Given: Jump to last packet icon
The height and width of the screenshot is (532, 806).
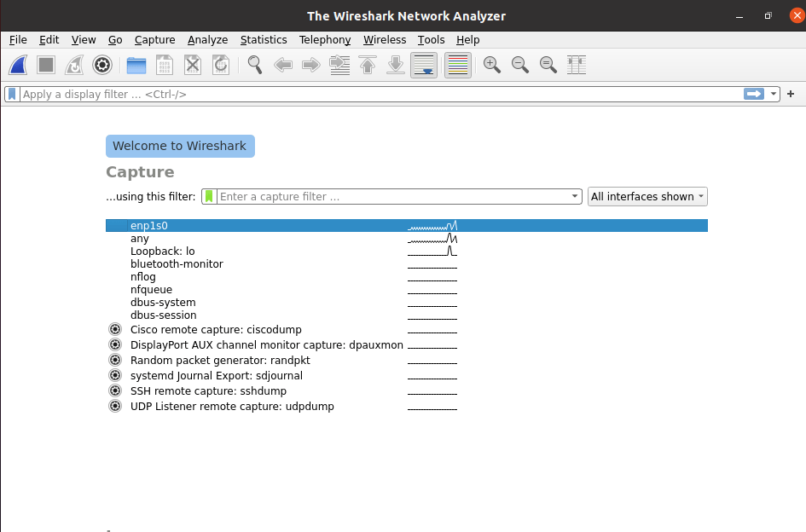Looking at the screenshot, I should 396,66.
